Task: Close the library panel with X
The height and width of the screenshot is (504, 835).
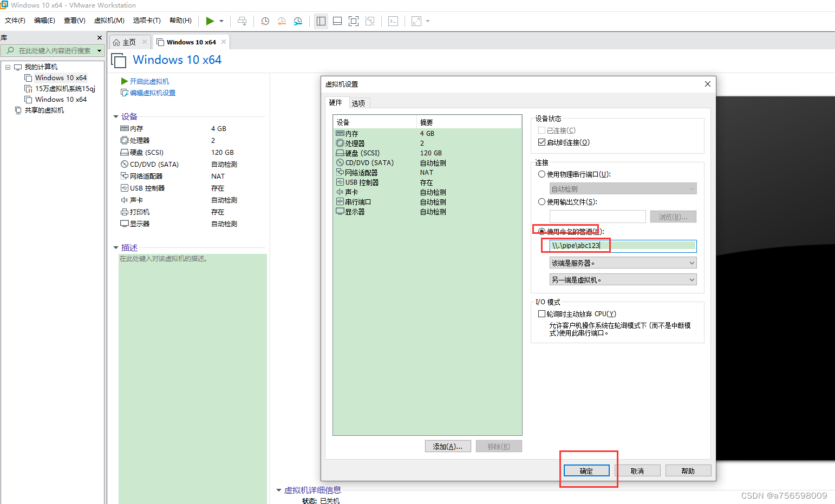Action: tap(100, 37)
